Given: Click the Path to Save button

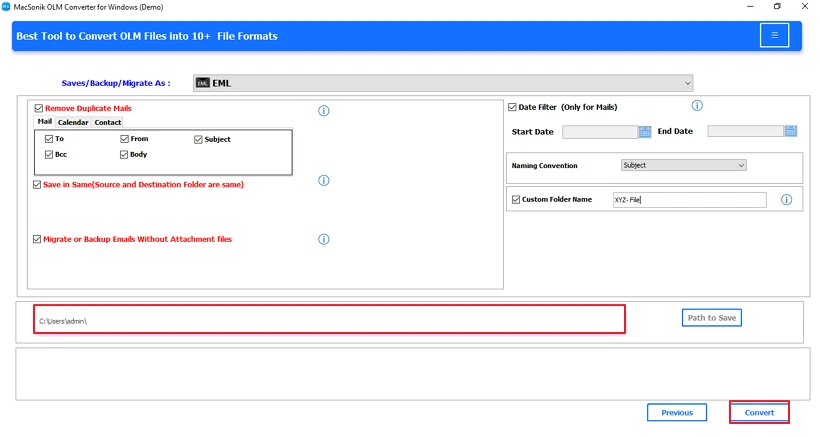Looking at the screenshot, I should click(x=711, y=318).
